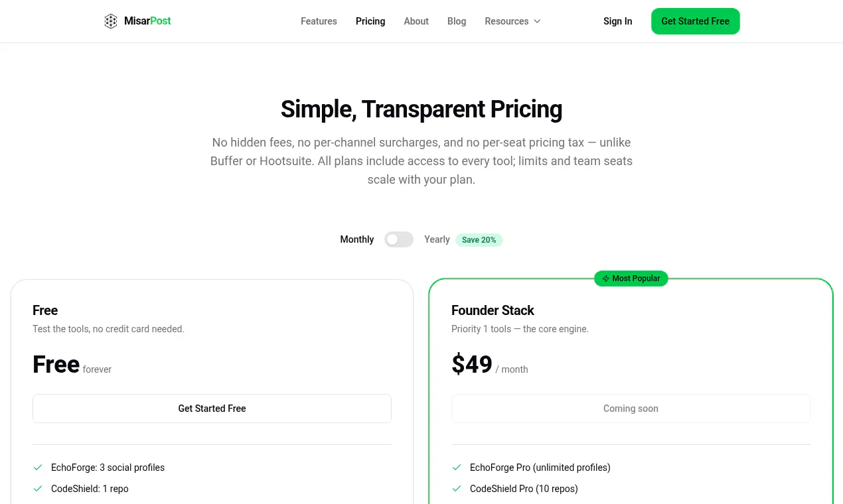Open the Features nav item

tap(319, 21)
